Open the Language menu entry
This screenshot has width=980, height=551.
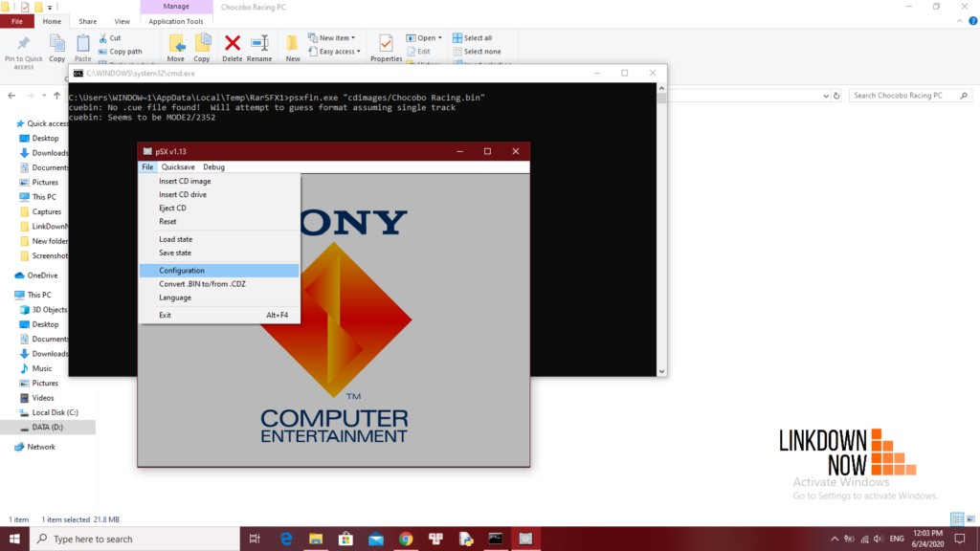[x=219, y=298]
